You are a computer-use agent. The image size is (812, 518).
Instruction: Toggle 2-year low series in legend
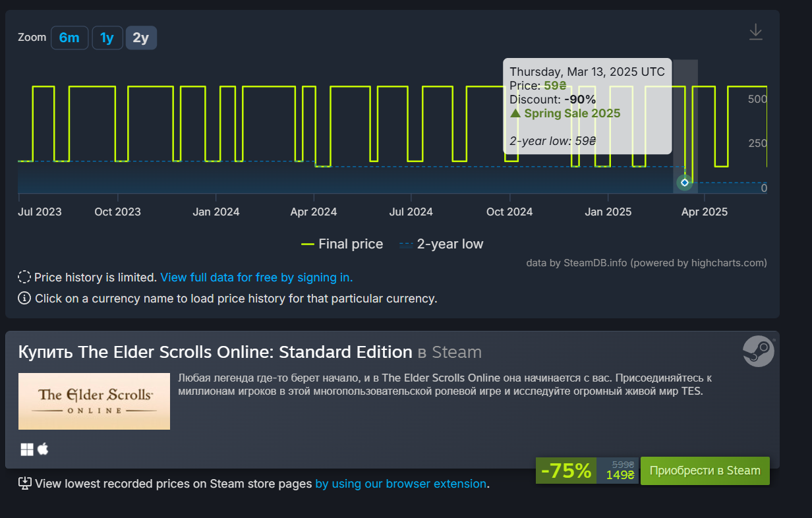441,244
